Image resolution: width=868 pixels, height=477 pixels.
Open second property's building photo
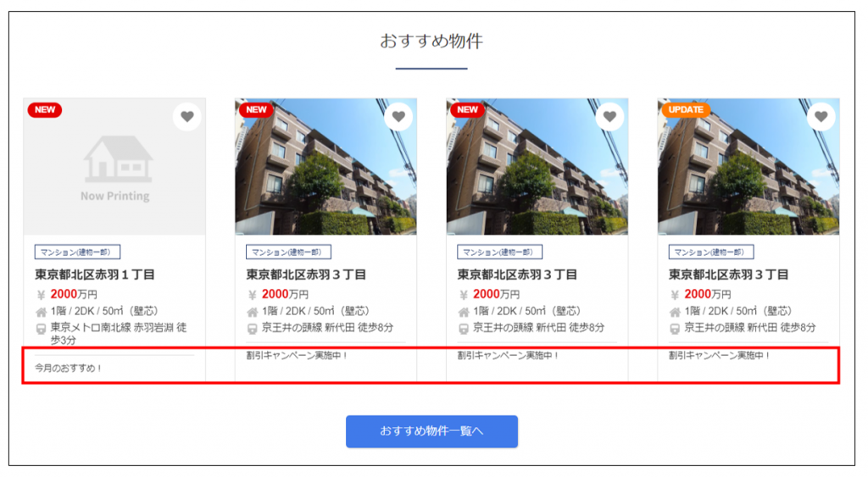coord(326,167)
